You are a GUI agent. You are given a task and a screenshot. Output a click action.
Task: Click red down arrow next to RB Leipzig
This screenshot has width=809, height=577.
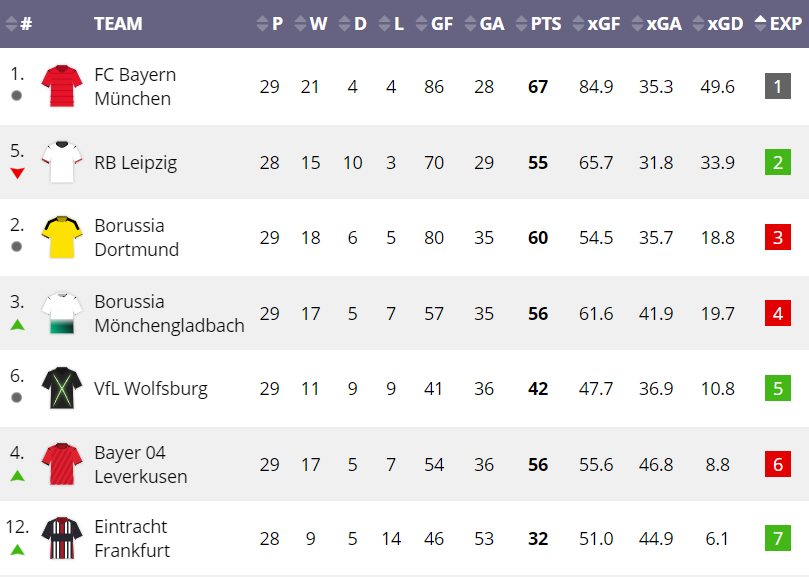point(18,173)
